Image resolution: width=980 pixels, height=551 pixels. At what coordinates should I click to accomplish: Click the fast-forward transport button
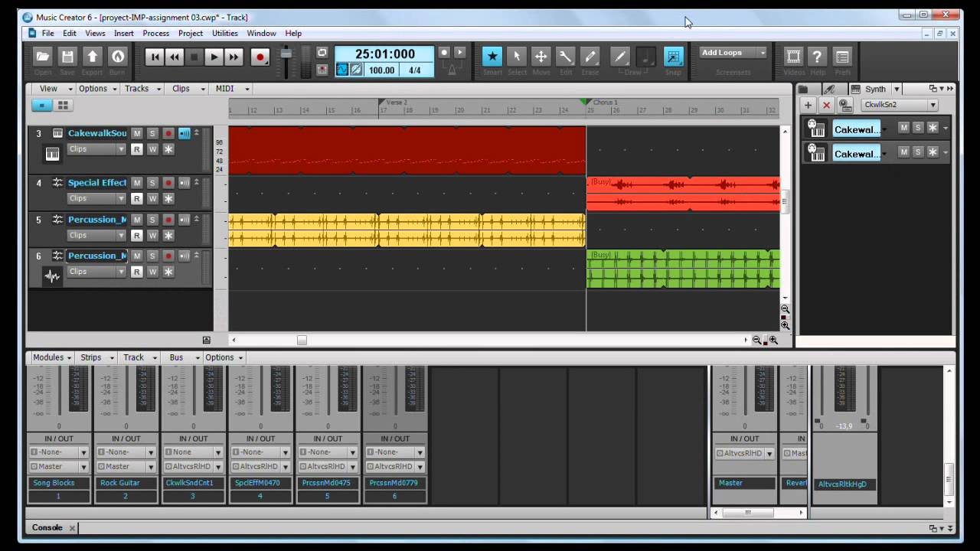click(x=234, y=57)
